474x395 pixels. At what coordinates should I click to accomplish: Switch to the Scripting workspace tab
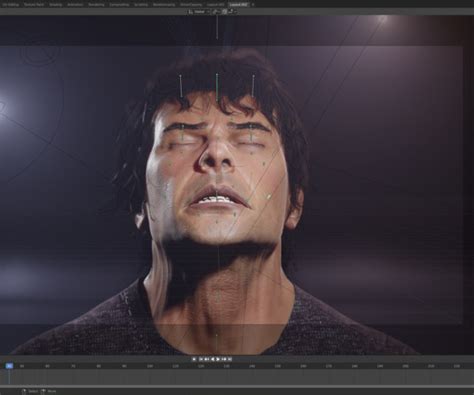point(141,5)
